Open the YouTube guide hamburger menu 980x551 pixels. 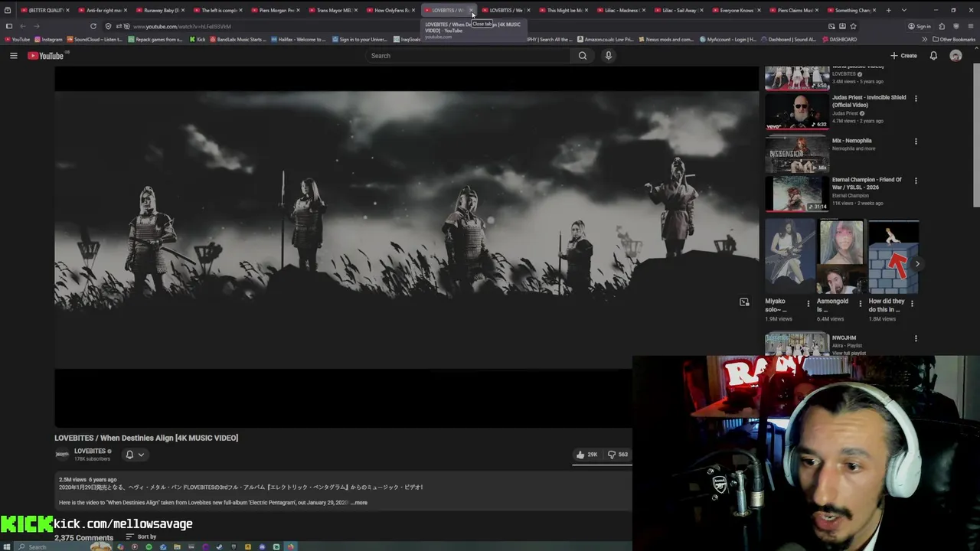(x=13, y=56)
